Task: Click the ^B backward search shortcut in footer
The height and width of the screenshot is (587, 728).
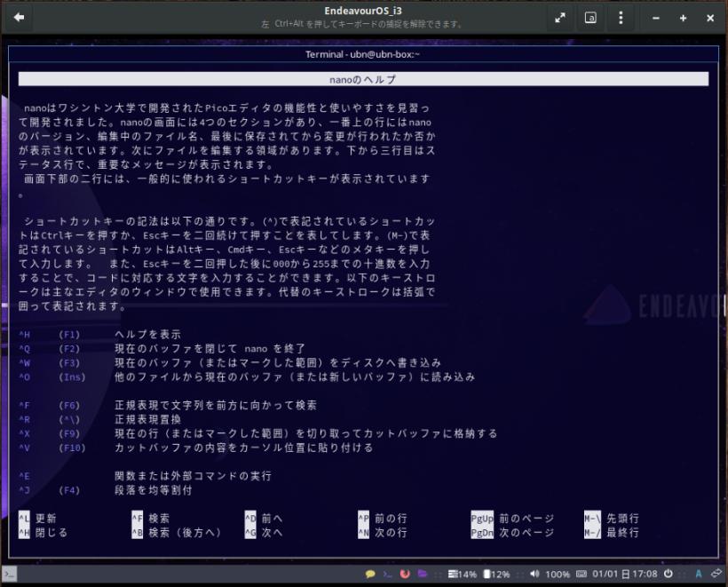Action: [177, 533]
